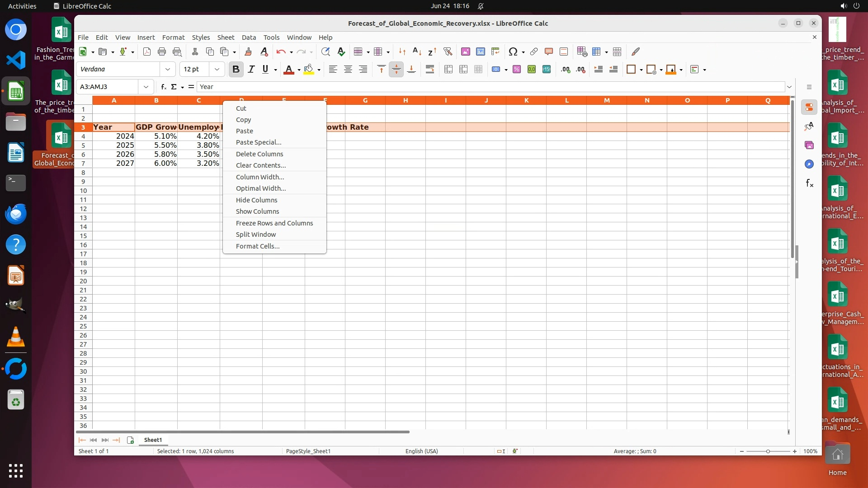Click the Insert Special Character omega icon
The width and height of the screenshot is (868, 488).
pos(512,52)
